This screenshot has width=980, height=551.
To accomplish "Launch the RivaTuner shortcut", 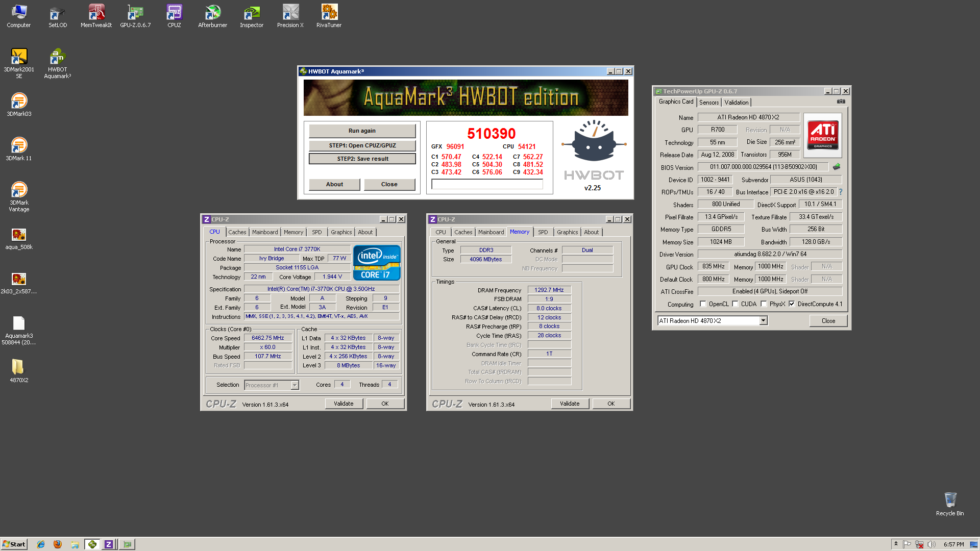I will tap(329, 16).
